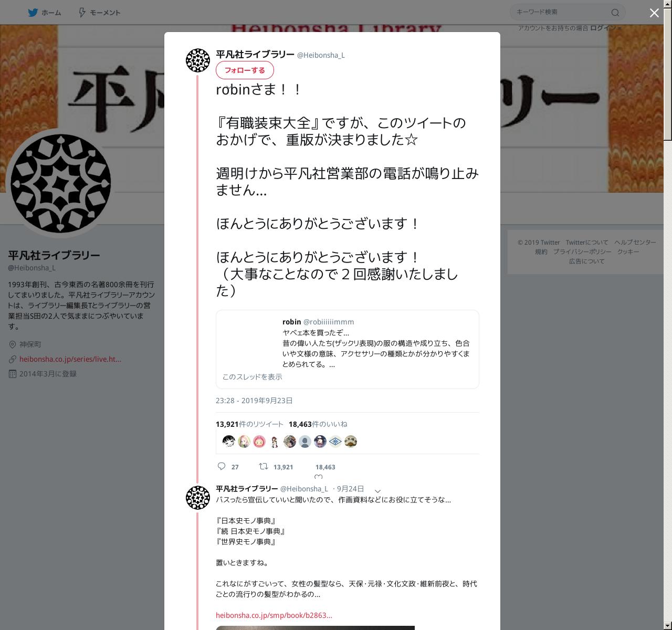Viewport: 672px width, 630px height.
Task: Open the モーメント menu item
Action: tap(104, 13)
